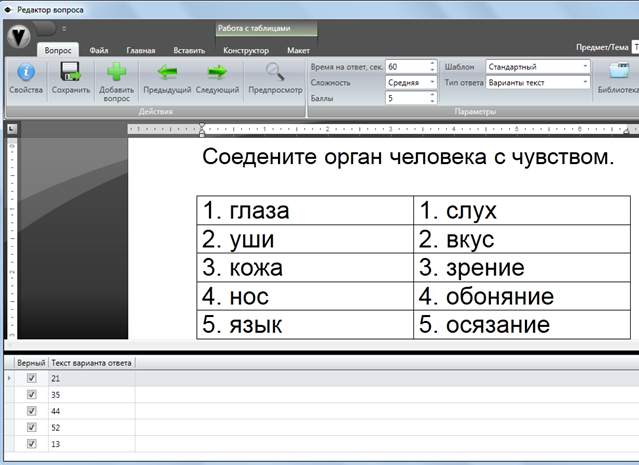Viewport: 639px width, 465px height.
Task: Toggle the checkbox for answer 44
Action: click(x=31, y=411)
